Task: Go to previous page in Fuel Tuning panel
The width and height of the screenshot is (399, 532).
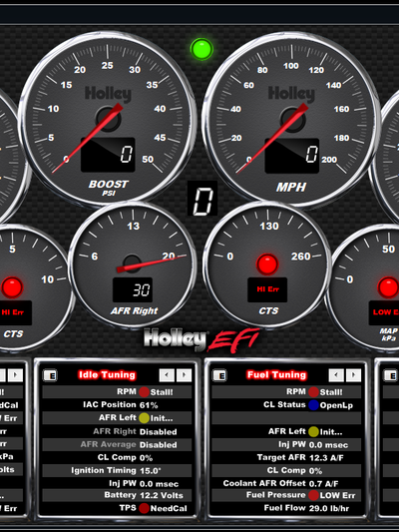Action: 336,375
